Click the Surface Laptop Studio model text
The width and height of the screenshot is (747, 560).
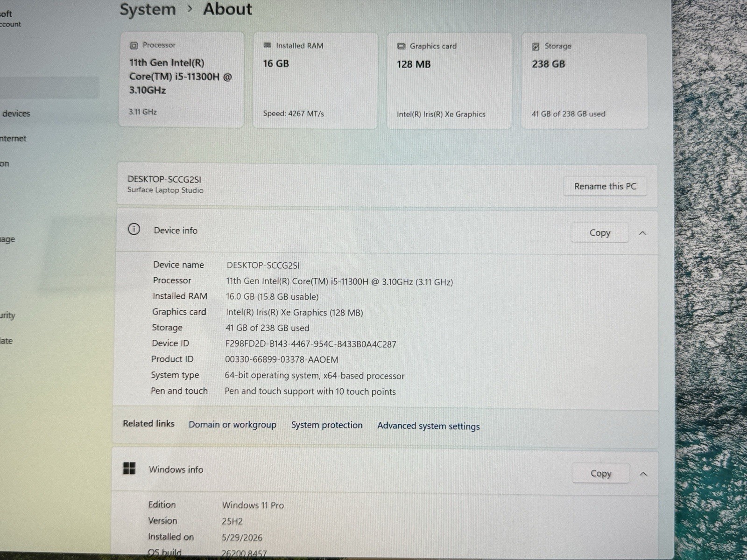(x=165, y=190)
